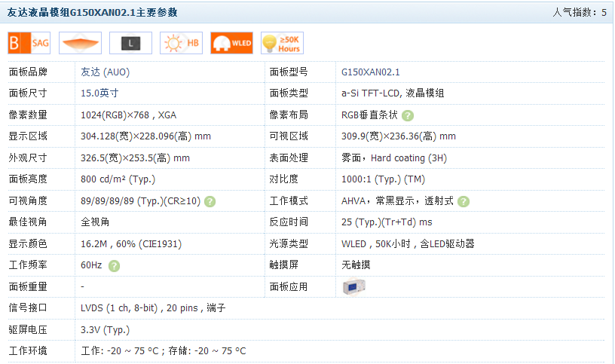Open the panel application thumbnail image
This screenshot has width=615, height=364.
(x=353, y=287)
